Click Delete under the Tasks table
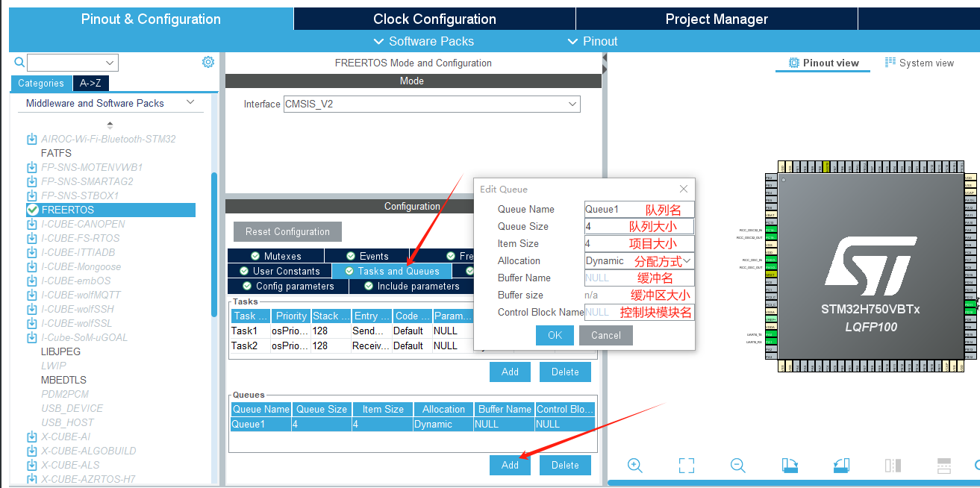Image resolution: width=980 pixels, height=488 pixels. [x=565, y=372]
